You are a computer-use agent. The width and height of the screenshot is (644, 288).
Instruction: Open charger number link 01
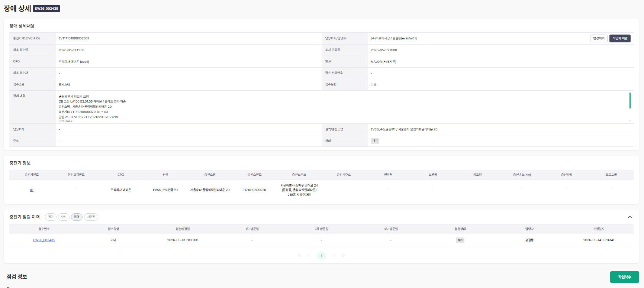pyautogui.click(x=32, y=190)
